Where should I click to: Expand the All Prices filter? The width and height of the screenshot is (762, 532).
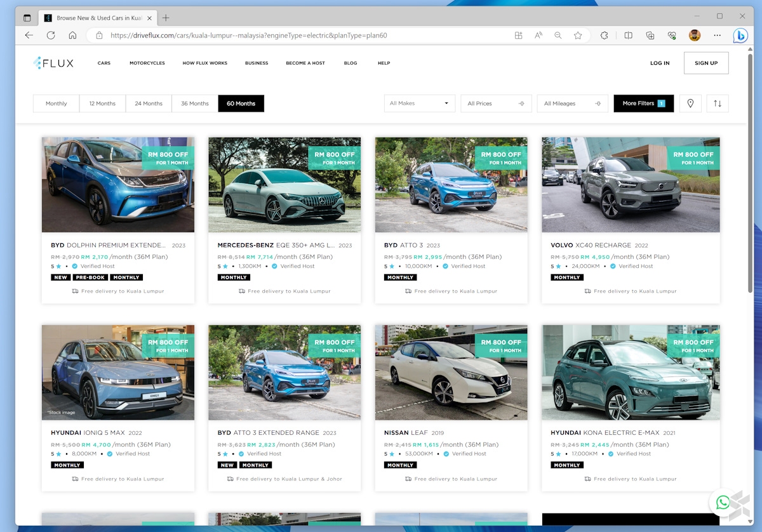point(497,103)
